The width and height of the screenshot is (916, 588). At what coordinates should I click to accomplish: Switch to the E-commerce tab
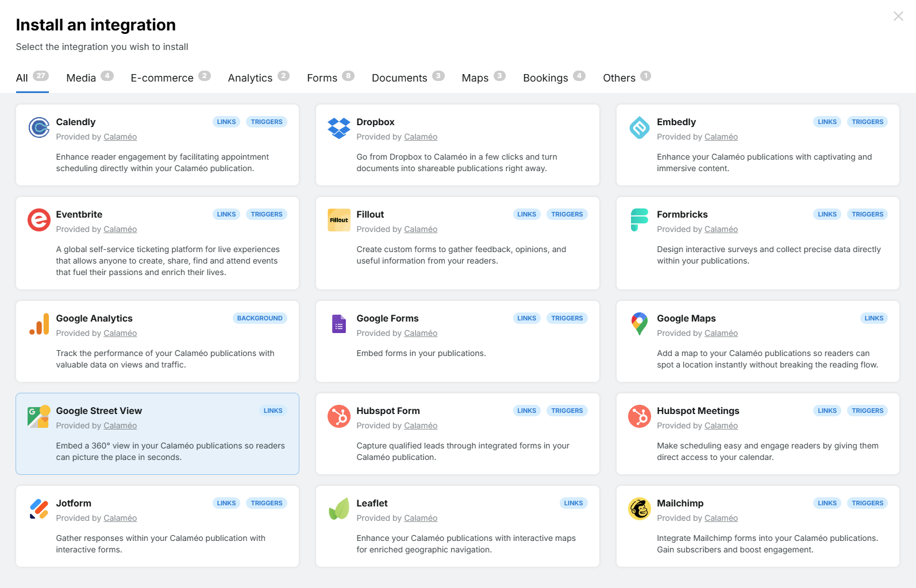point(171,78)
